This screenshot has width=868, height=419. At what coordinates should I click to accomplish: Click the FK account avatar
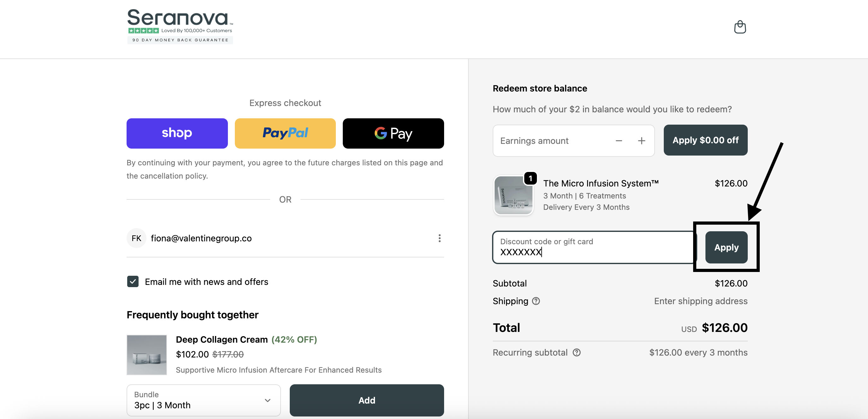click(x=136, y=238)
